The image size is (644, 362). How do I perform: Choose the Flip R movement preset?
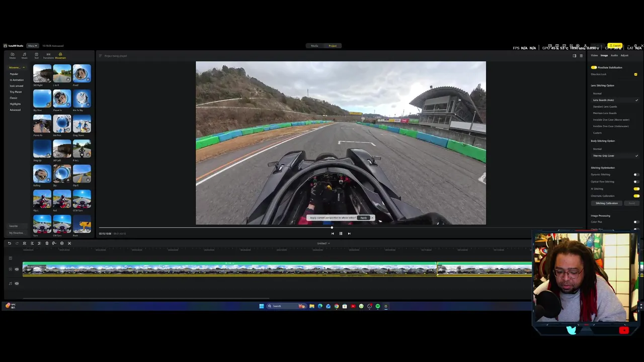click(x=82, y=174)
